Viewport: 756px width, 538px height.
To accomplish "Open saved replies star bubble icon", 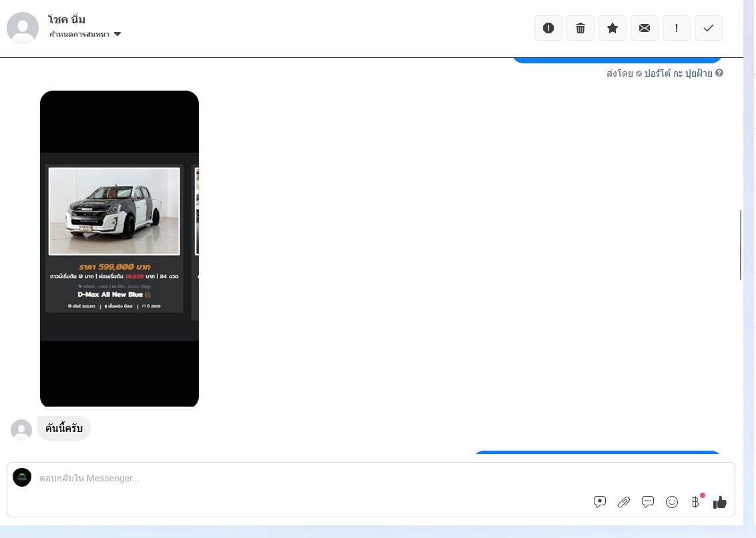I will [599, 502].
